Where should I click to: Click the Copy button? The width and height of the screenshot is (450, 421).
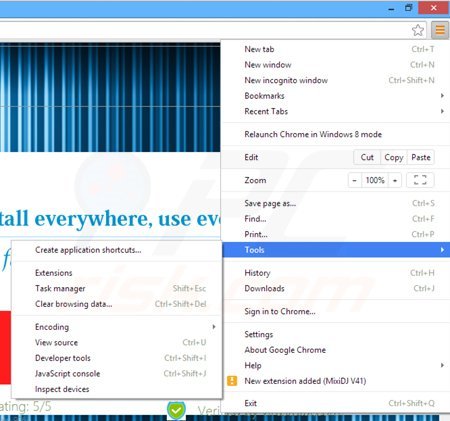click(394, 157)
